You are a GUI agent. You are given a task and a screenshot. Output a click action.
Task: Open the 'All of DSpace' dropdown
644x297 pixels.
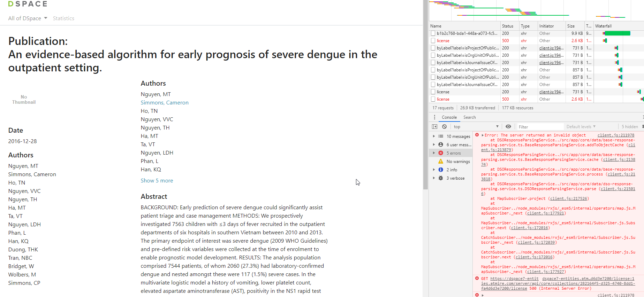pyautogui.click(x=28, y=18)
